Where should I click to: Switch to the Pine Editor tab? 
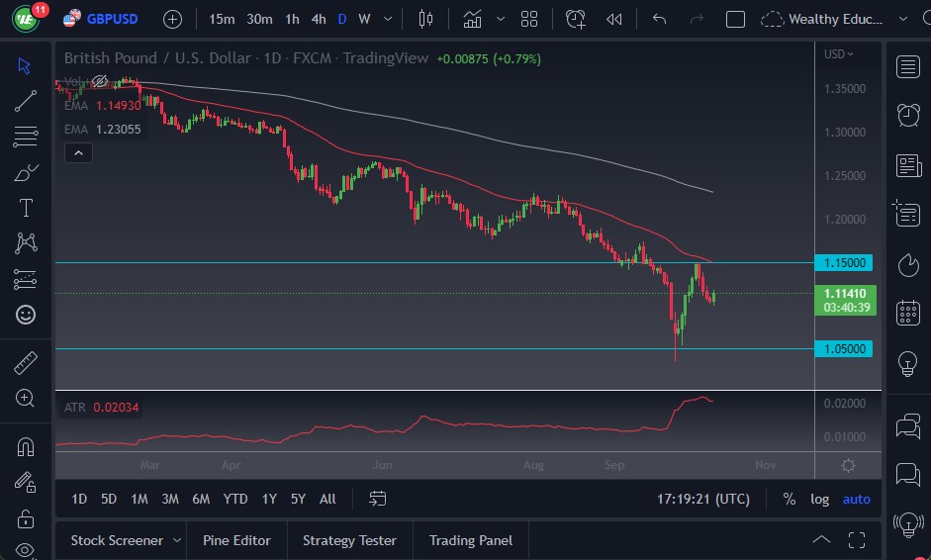click(x=236, y=540)
